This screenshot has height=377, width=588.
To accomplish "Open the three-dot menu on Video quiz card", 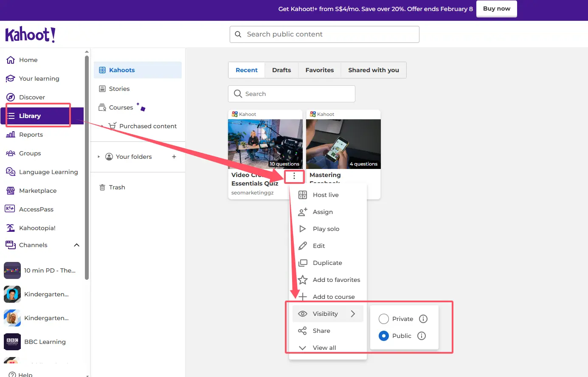I will point(294,176).
